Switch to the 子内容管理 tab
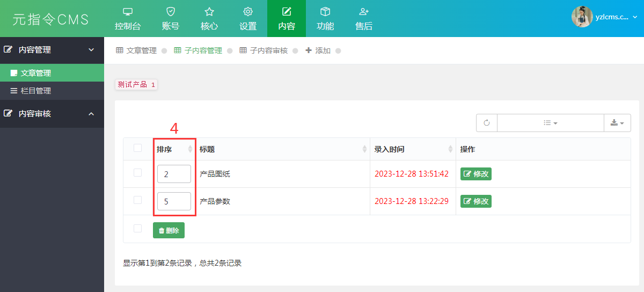Screen dimensions: 644x292 (198, 50)
